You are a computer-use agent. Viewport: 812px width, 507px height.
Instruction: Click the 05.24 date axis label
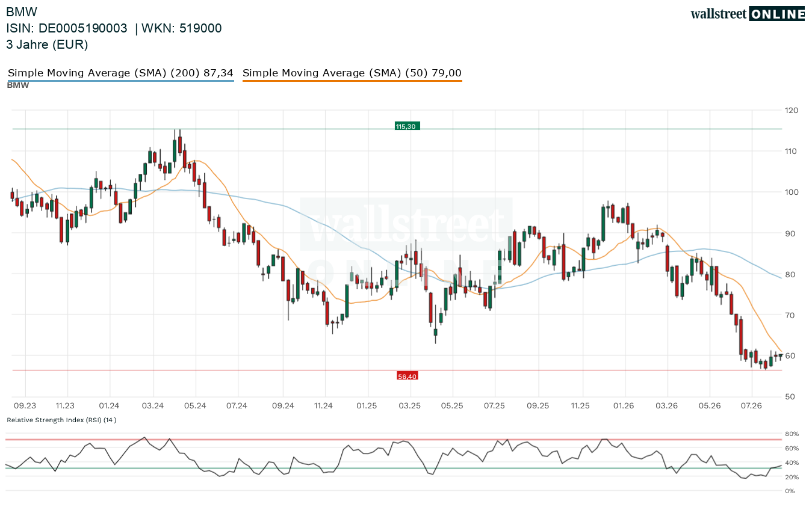pos(195,406)
